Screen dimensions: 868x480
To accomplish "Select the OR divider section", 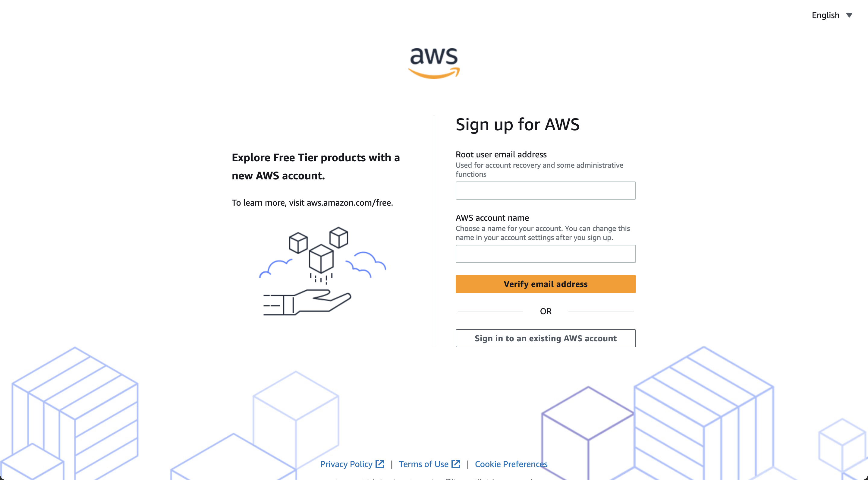I will 546,311.
